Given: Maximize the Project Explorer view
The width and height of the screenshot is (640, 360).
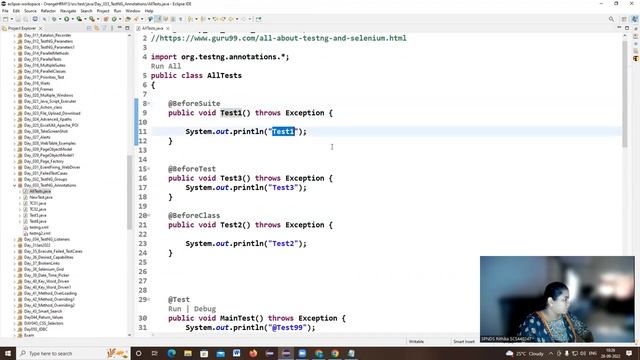Looking at the screenshot, I should tap(127, 28).
